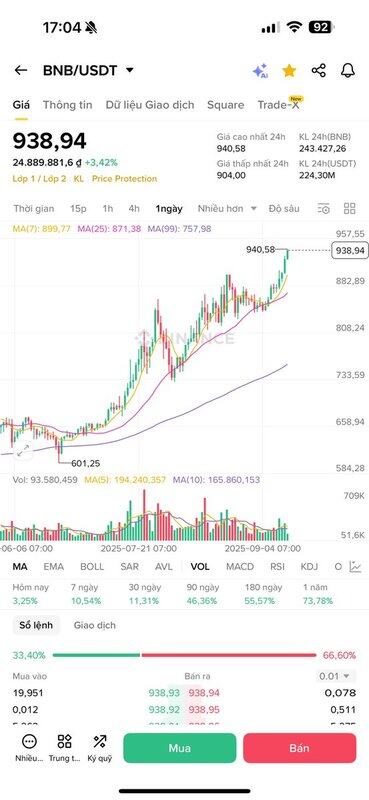Tap the silent bell icon beside the clock
Image resolution: width=369 pixels, height=800 pixels.
tap(91, 28)
